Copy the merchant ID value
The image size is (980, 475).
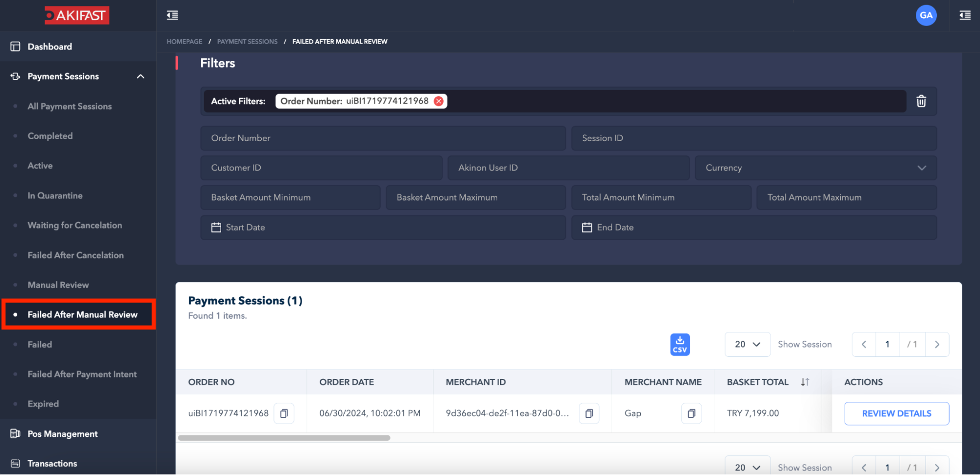[x=589, y=414]
